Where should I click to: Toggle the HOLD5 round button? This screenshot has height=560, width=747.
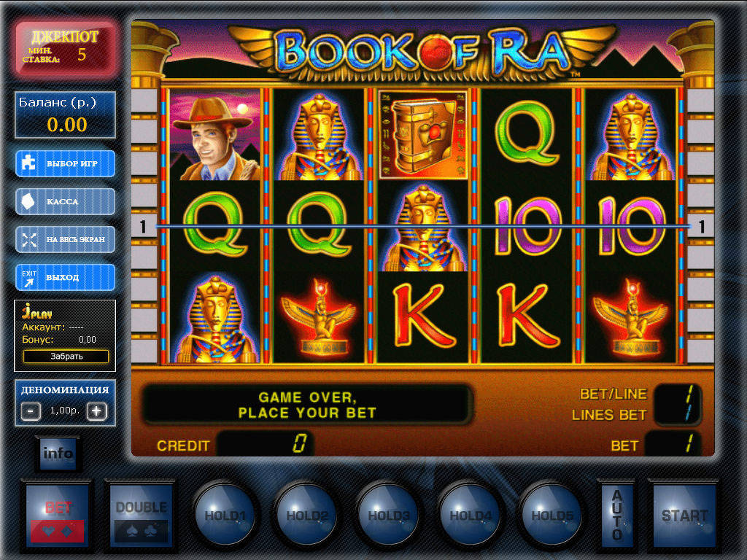tap(552, 516)
